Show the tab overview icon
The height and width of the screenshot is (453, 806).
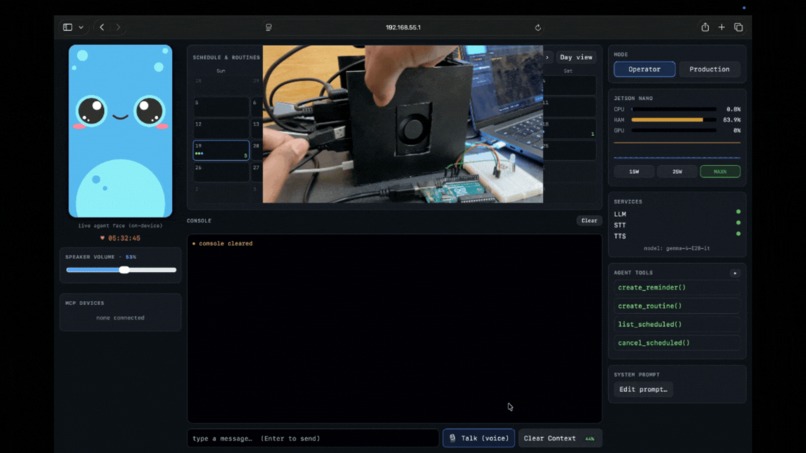point(739,27)
